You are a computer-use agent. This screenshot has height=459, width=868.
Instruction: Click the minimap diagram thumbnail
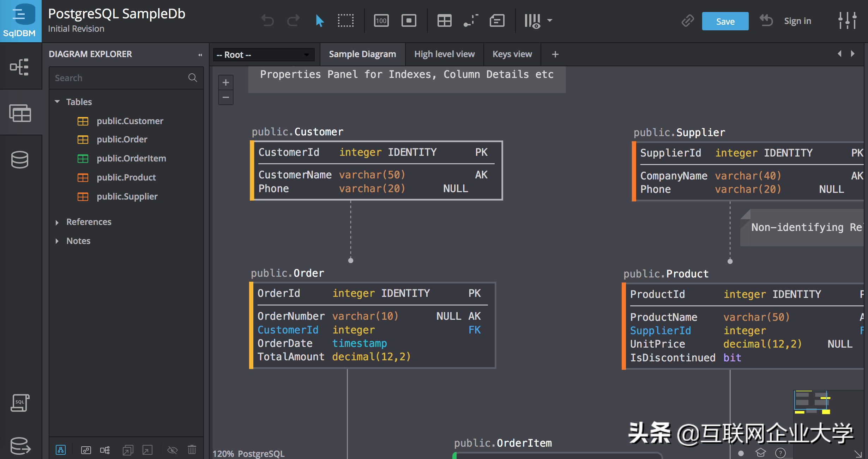[x=812, y=402]
